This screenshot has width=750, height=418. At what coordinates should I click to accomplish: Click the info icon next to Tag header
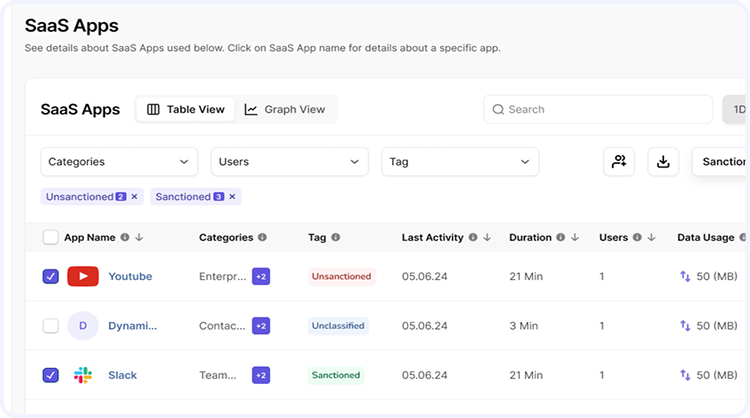[x=336, y=237]
